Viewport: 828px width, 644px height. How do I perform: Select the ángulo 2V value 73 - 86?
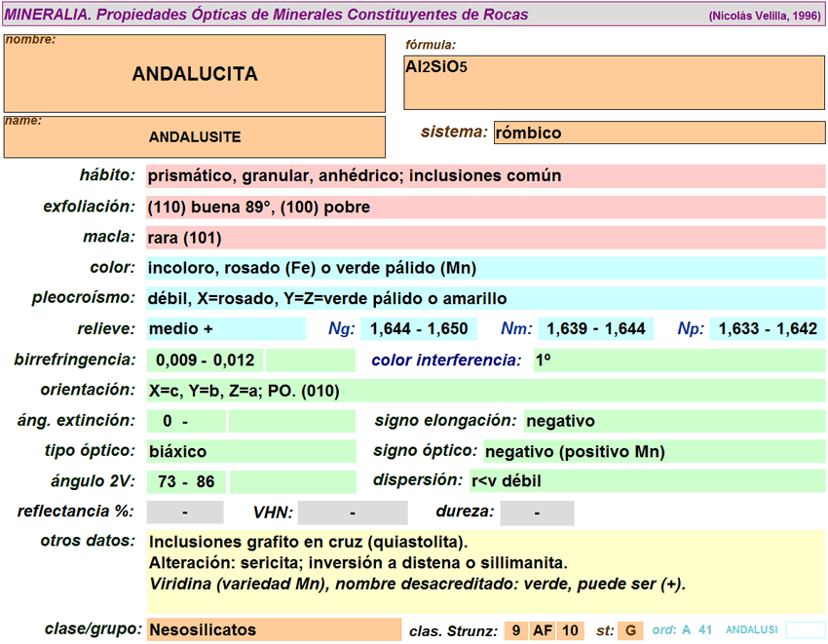point(186,481)
